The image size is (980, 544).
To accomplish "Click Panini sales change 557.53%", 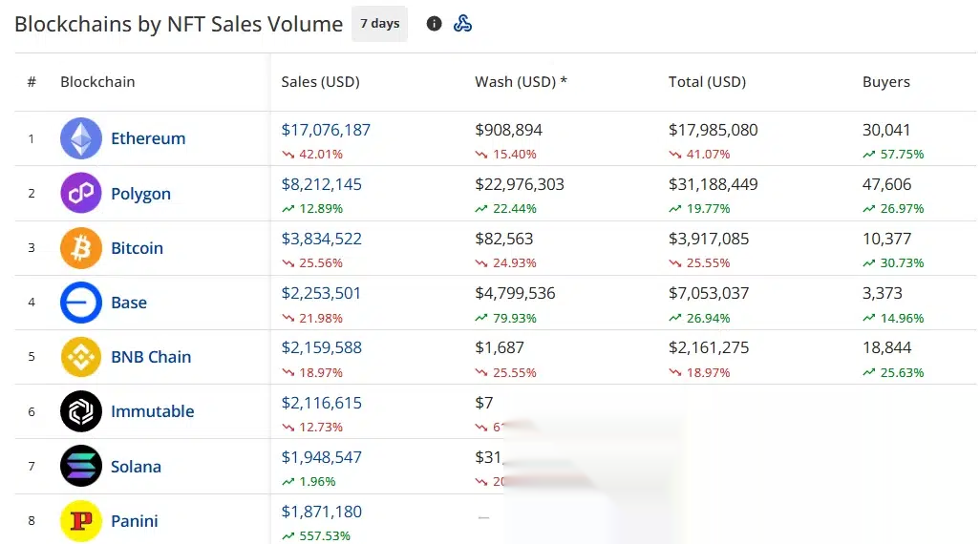I will tap(316, 535).
